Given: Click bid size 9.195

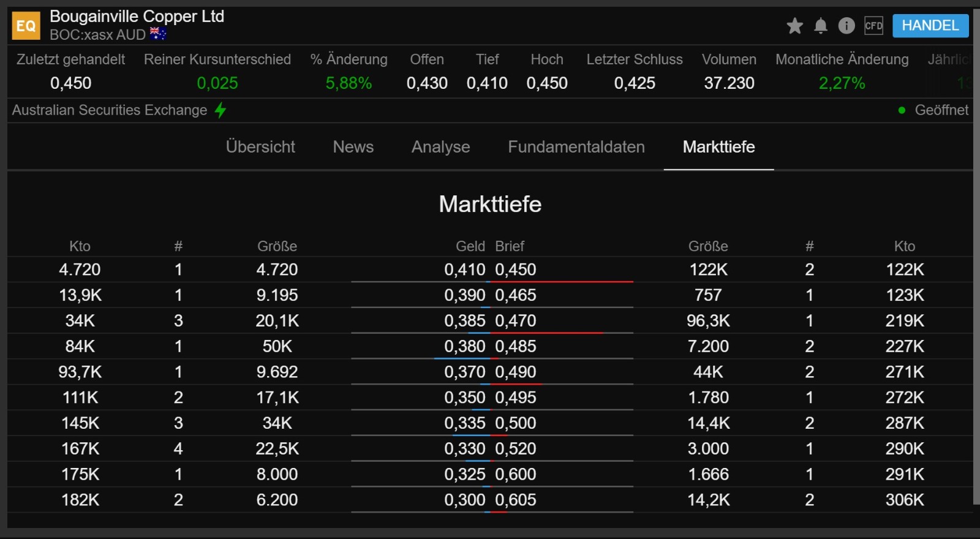Looking at the screenshot, I should pos(277,295).
